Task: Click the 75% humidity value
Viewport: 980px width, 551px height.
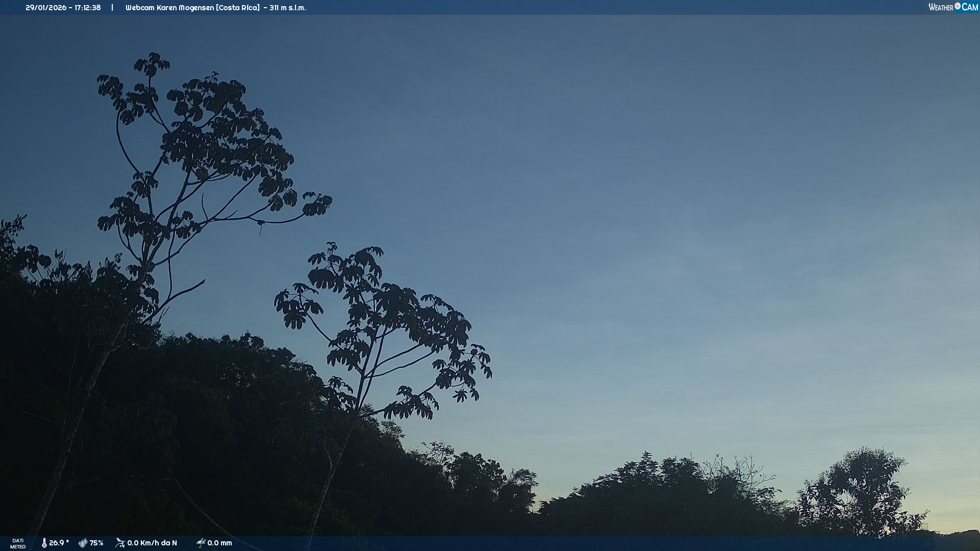Action: pos(96,543)
